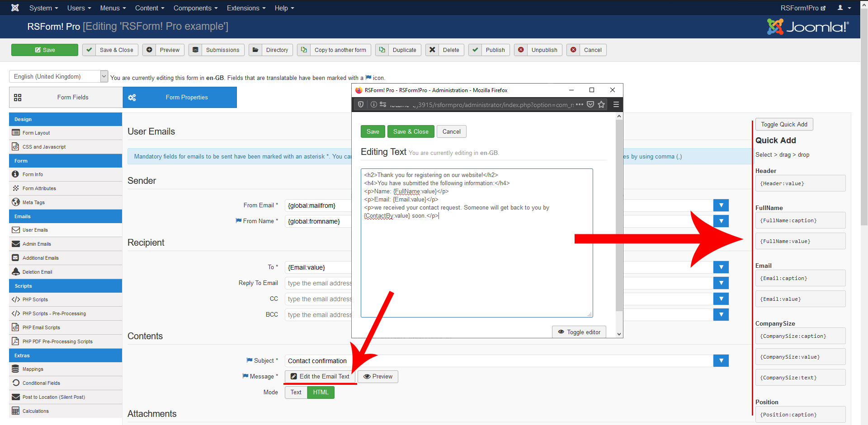Click the Preview plus icon in the toolbar
The image size is (868, 425).
[149, 50]
